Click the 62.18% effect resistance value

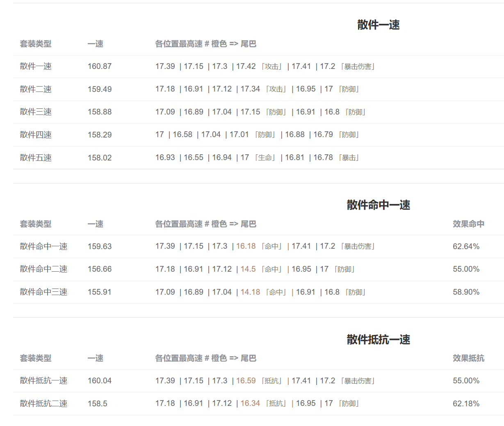click(x=466, y=403)
